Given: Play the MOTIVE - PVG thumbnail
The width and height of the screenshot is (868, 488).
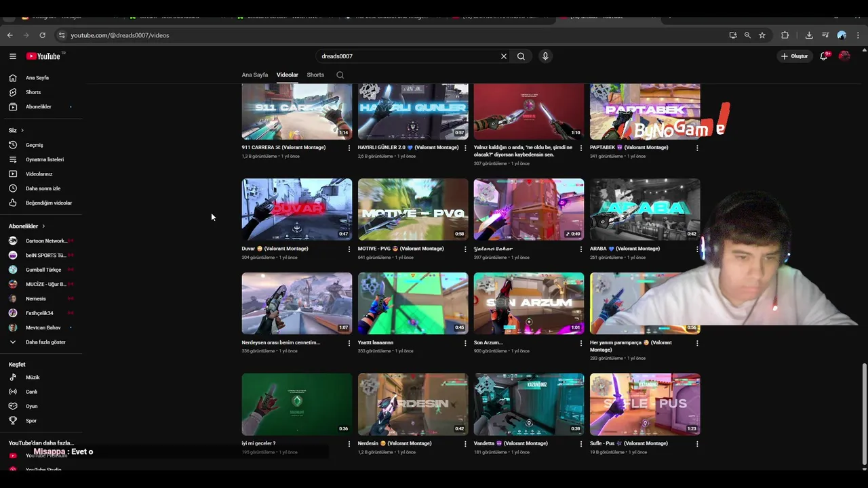Looking at the screenshot, I should [x=413, y=209].
